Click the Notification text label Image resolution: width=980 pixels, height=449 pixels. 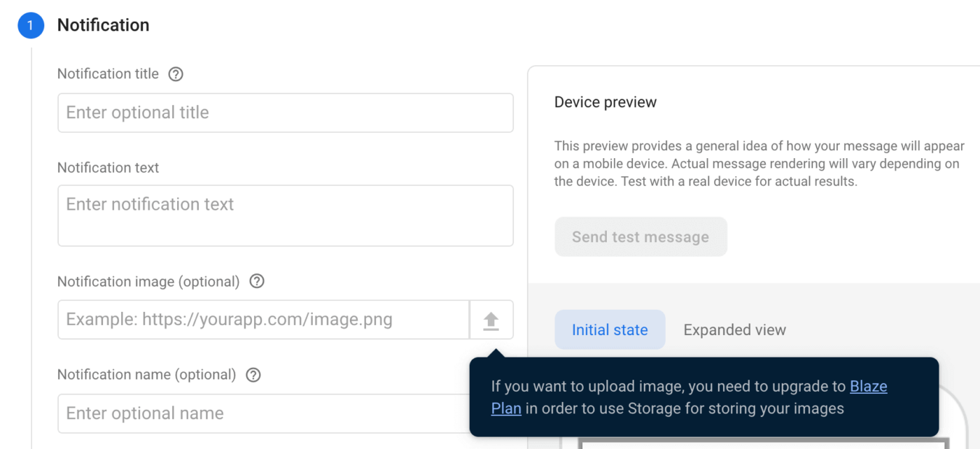coord(108,168)
